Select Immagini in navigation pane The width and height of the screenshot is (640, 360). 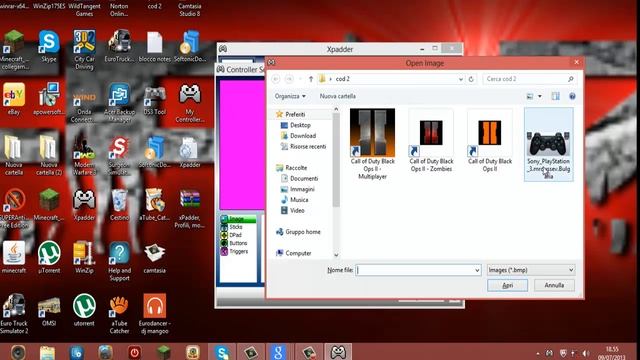[302, 189]
